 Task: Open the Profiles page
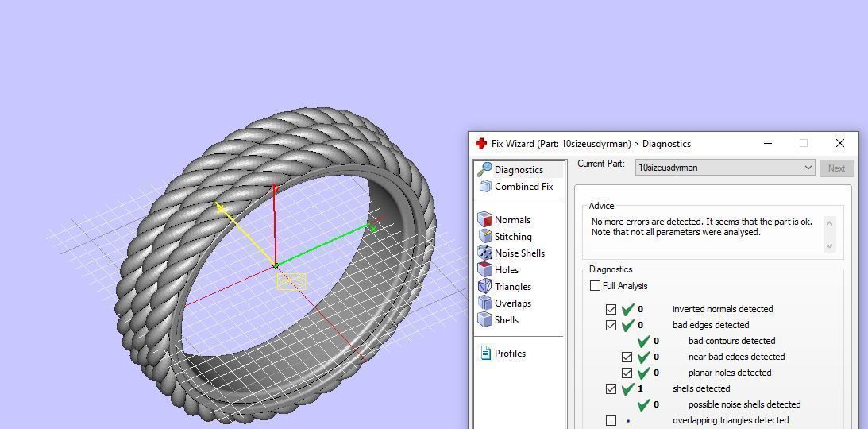click(x=510, y=354)
